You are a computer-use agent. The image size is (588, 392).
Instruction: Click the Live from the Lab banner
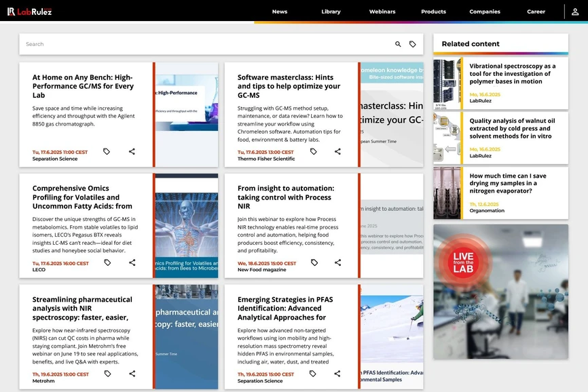click(500, 292)
